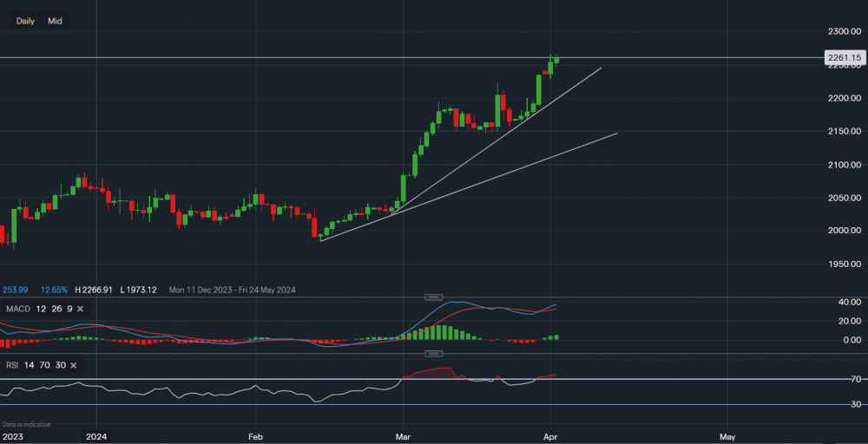Image resolution: width=868 pixels, height=444 pixels.
Task: Click the 2300.00 level on price axis
Action: coord(842,32)
